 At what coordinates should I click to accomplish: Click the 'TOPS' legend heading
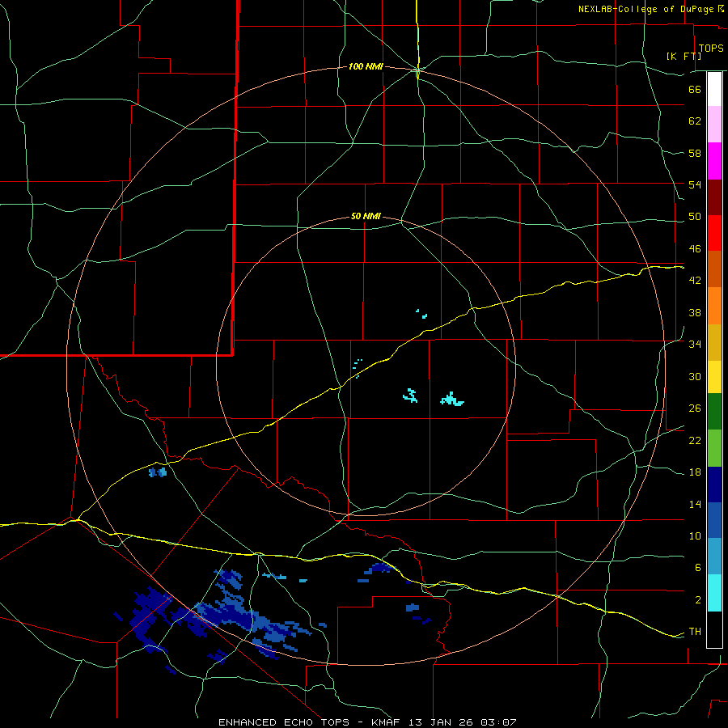click(x=711, y=48)
